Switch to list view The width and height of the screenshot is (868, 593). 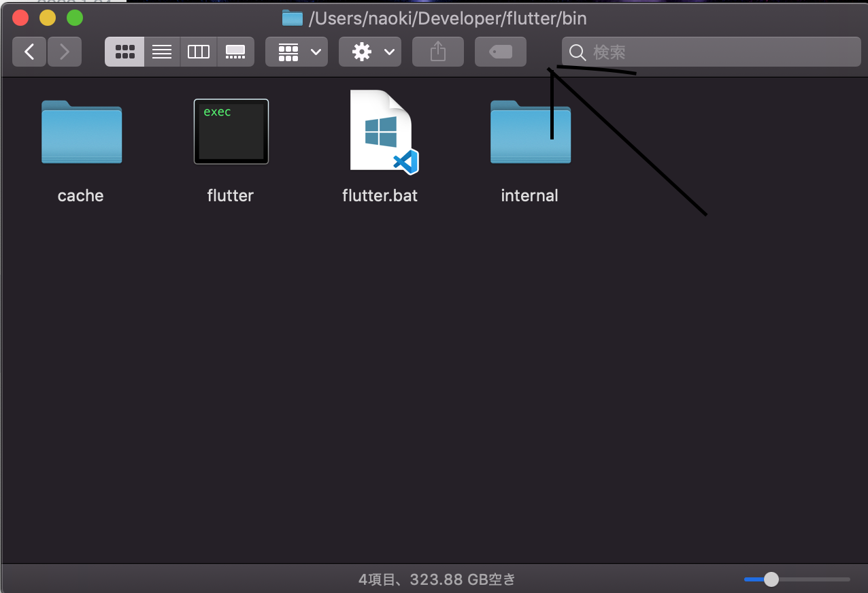162,52
